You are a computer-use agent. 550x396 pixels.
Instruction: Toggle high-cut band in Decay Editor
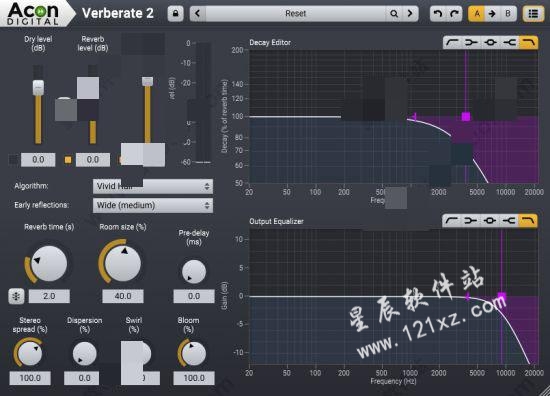(529, 42)
